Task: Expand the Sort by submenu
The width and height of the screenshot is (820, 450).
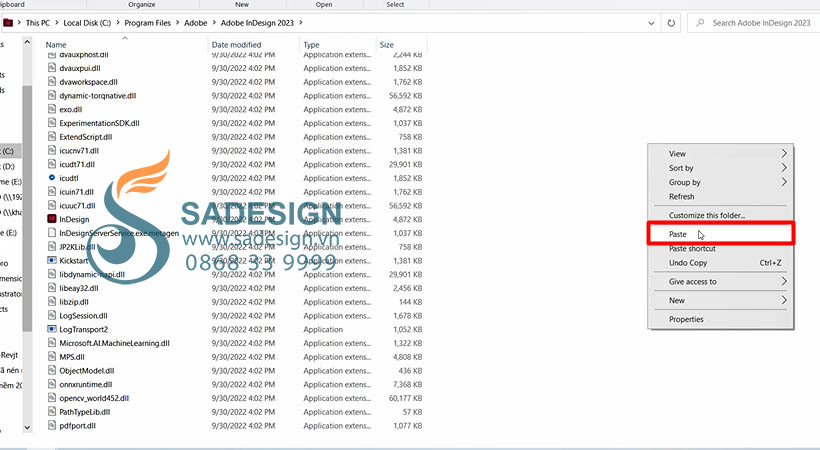Action: (721, 168)
